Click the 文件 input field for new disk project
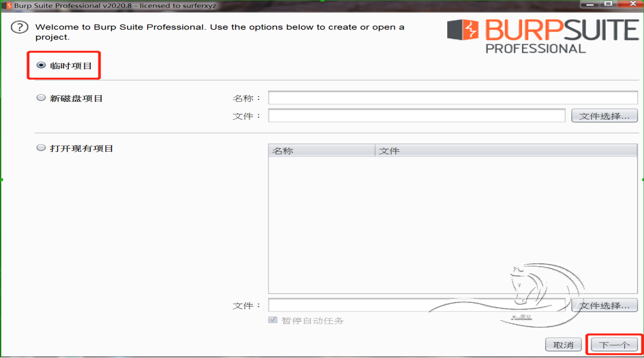 click(417, 116)
